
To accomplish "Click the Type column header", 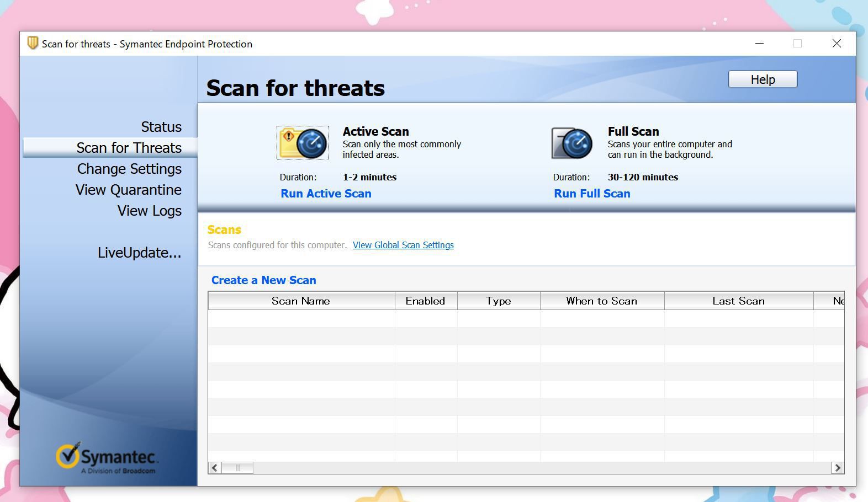I will click(x=499, y=301).
